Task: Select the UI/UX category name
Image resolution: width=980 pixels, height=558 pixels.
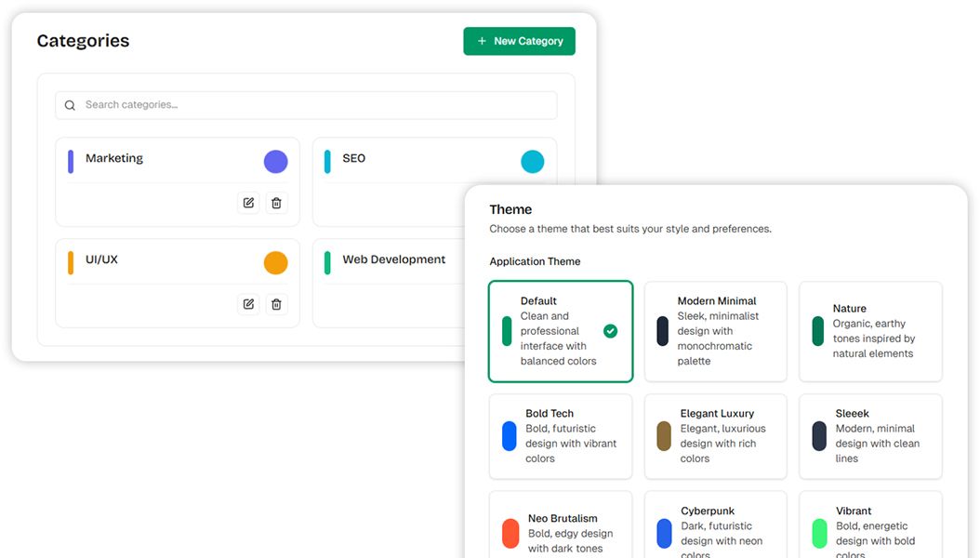Action: point(101,259)
